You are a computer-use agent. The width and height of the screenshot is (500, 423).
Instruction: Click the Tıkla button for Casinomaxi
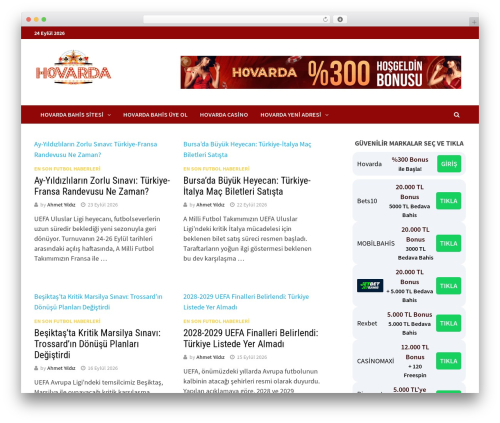click(x=449, y=361)
